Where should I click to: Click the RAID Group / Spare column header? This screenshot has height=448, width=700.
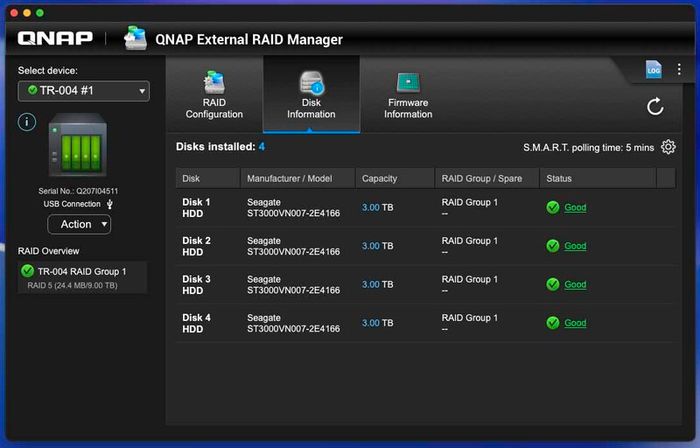[x=487, y=178]
